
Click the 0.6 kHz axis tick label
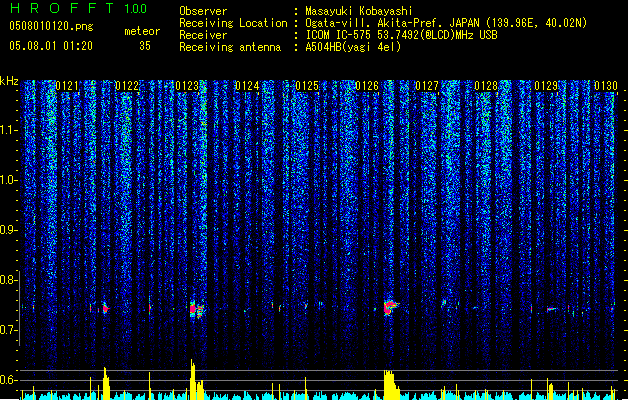9,380
